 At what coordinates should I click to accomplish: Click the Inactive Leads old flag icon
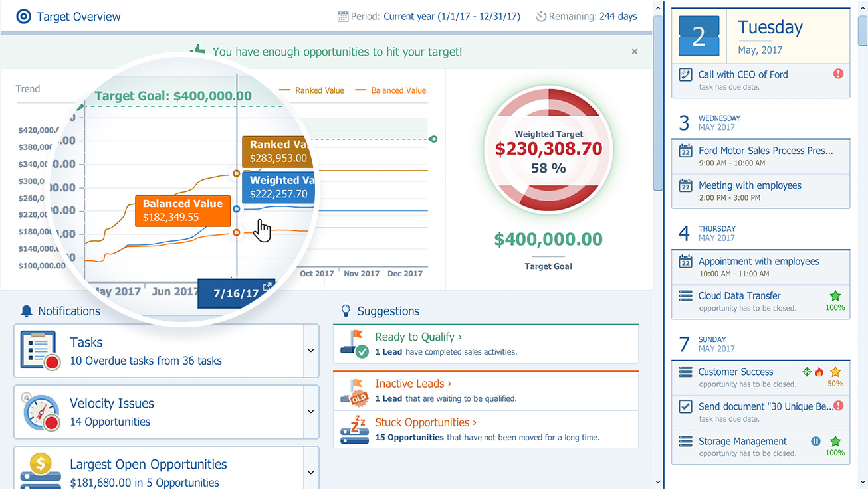tap(354, 391)
